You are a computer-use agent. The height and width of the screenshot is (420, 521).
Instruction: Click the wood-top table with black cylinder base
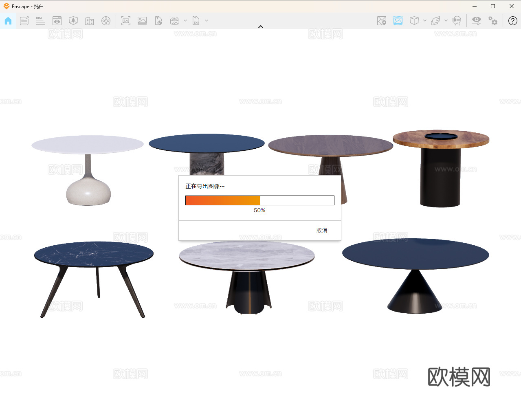pyautogui.click(x=441, y=168)
